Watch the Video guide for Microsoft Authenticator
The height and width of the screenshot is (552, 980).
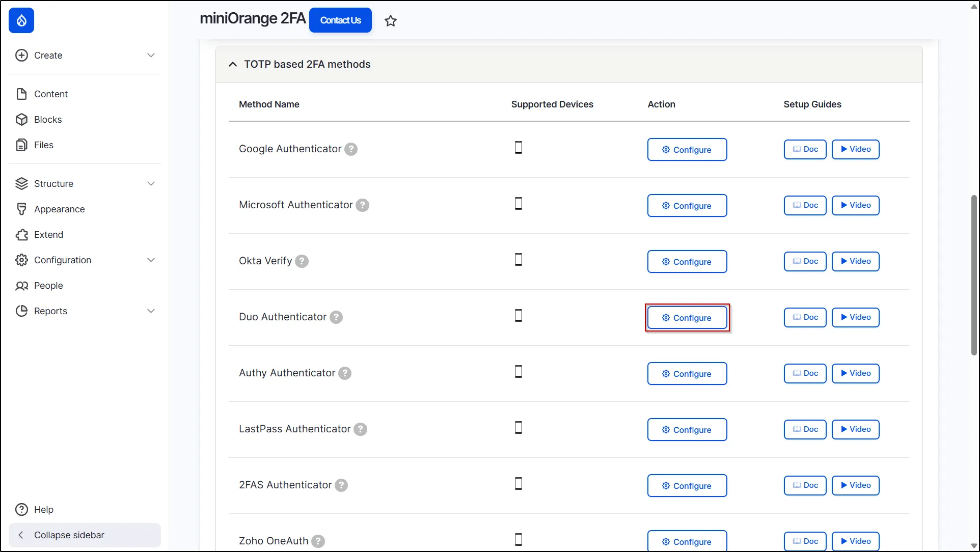coord(856,206)
